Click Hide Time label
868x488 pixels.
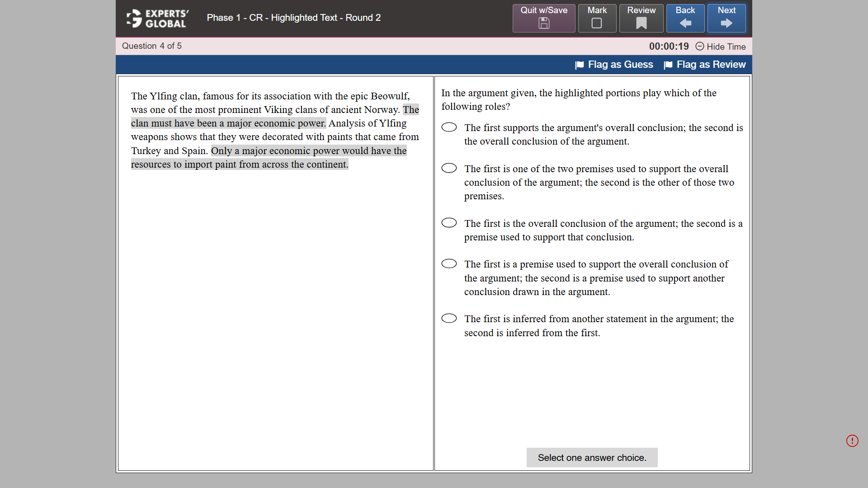point(726,47)
